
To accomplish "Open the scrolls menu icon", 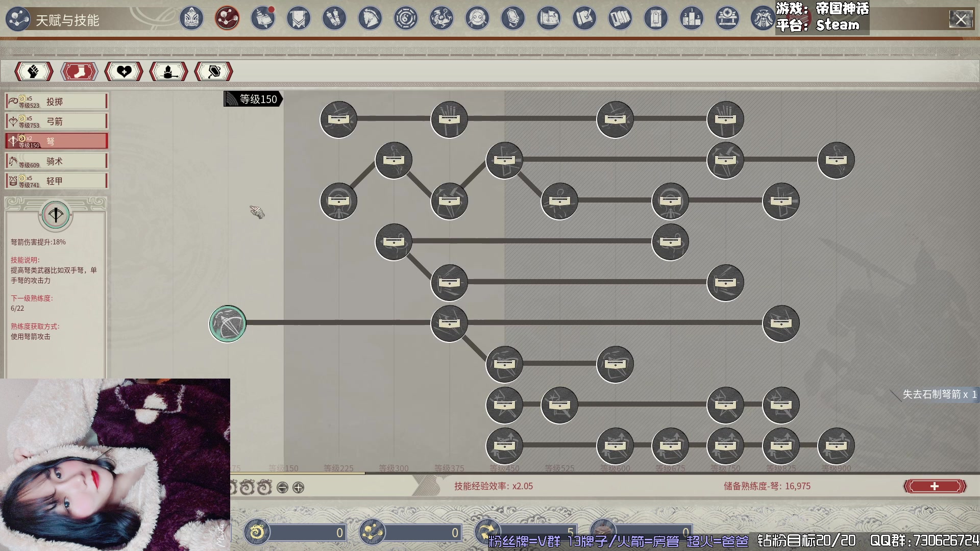I will [334, 19].
